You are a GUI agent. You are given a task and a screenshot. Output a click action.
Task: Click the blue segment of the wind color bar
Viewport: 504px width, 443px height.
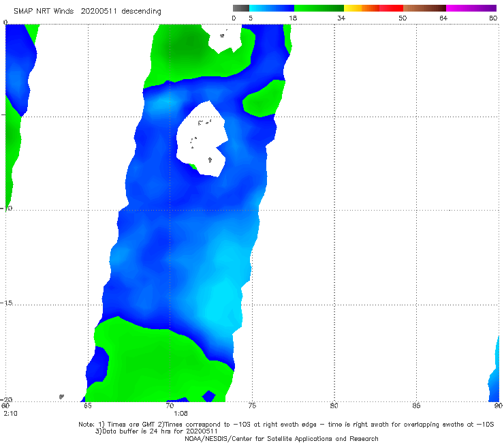click(x=272, y=8)
